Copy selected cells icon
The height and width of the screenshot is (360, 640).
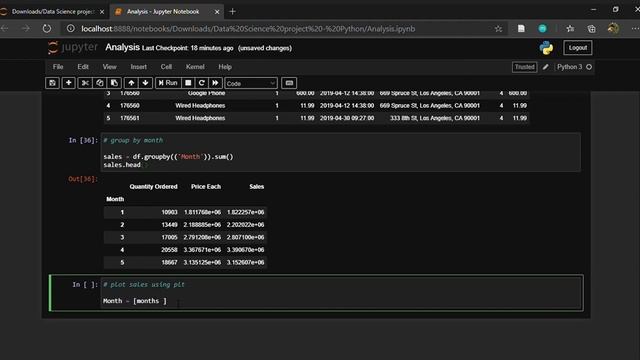(100, 83)
